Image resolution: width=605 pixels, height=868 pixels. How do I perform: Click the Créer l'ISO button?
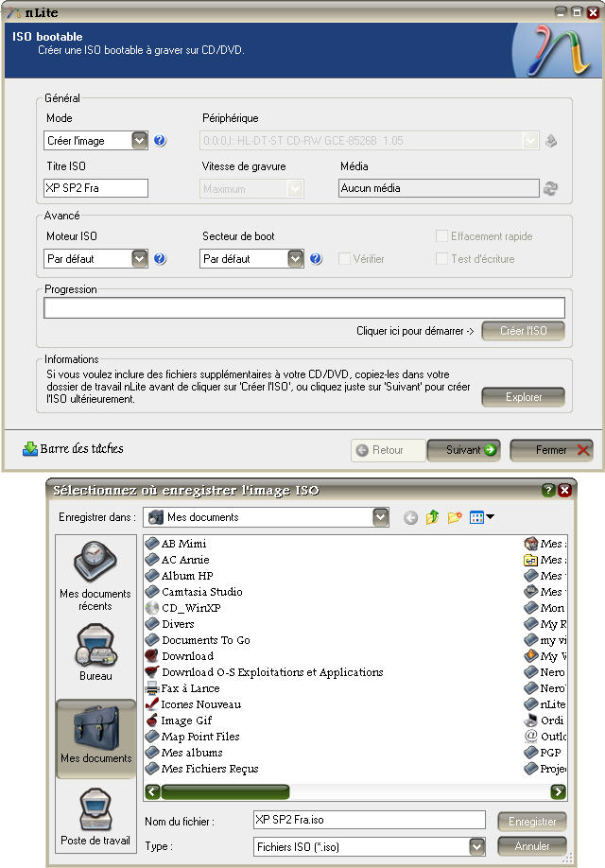(523, 331)
